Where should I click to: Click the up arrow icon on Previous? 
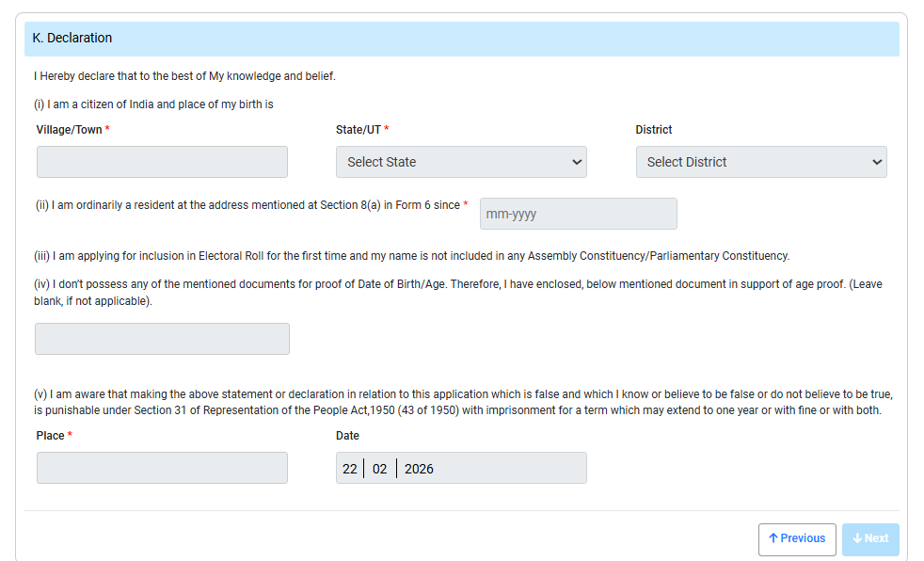pyautogui.click(x=773, y=538)
